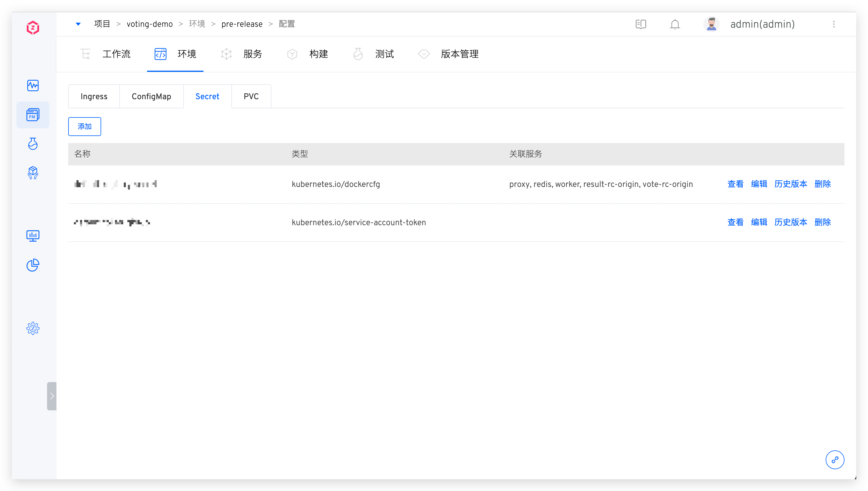Open the more options menu beside admin
Screen dimensions: 868x491
point(834,24)
